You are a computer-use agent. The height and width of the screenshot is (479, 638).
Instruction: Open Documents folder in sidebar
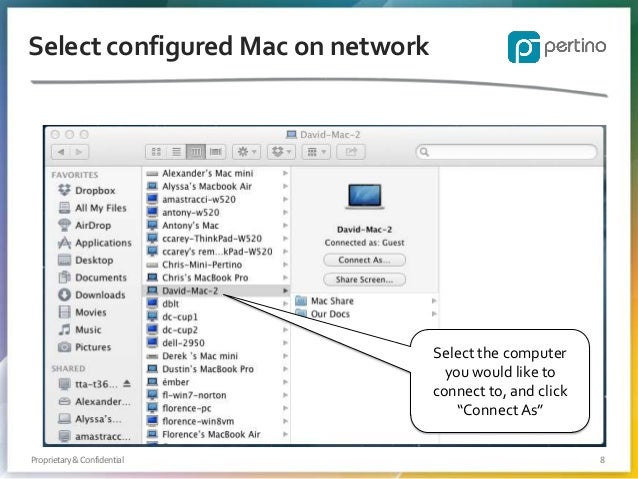tap(93, 278)
